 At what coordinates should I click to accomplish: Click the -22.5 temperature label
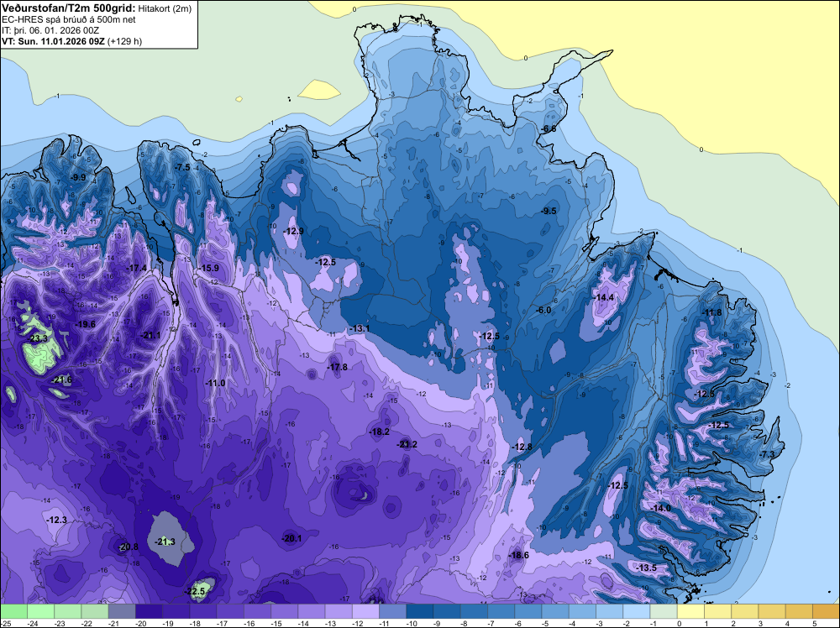195,591
